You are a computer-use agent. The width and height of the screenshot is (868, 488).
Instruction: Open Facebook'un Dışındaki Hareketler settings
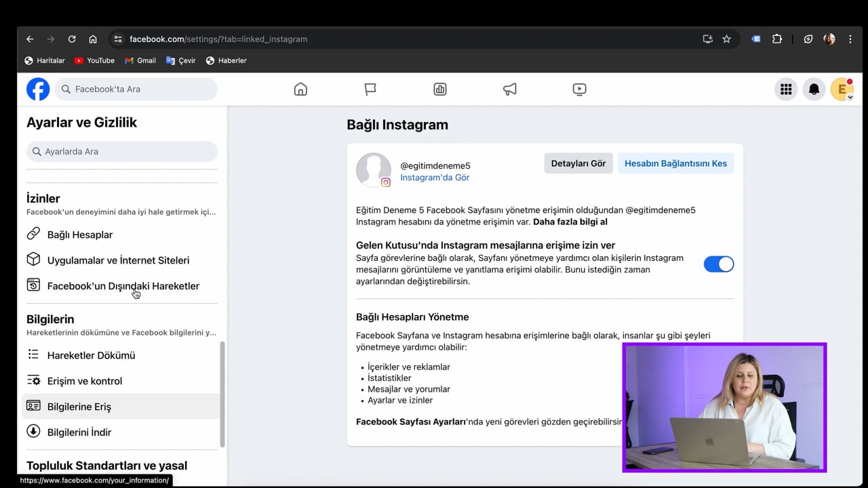point(122,286)
